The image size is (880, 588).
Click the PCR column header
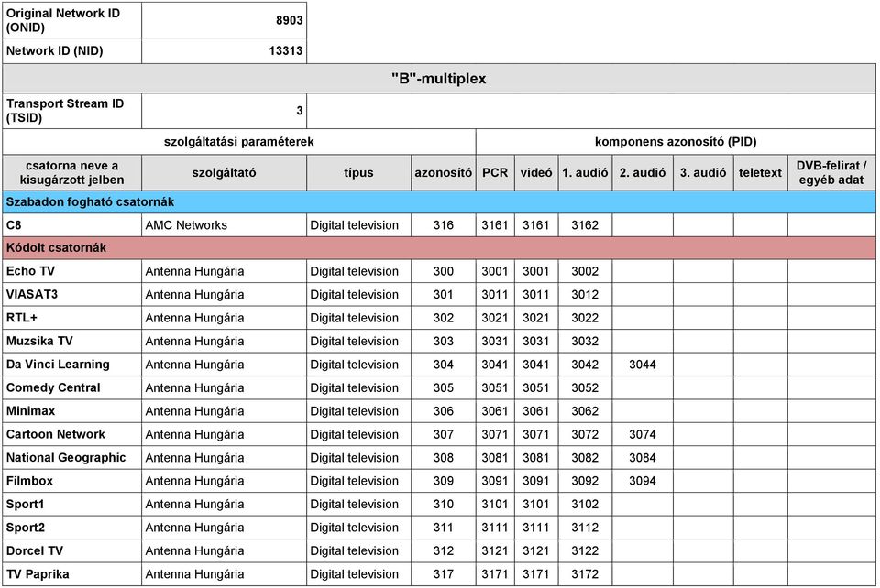495,172
